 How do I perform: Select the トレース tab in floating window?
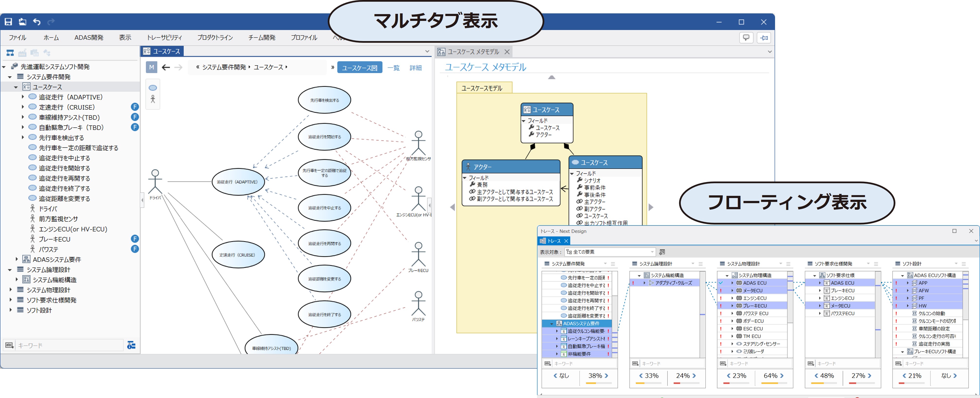tap(554, 241)
